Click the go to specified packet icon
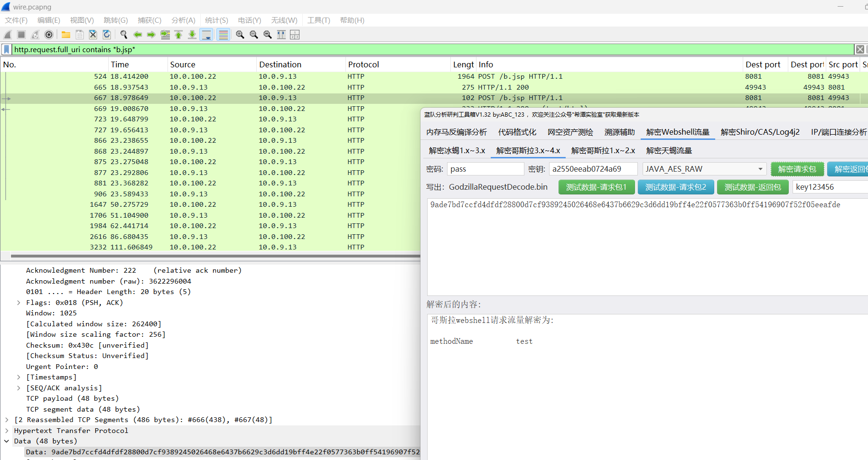This screenshot has width=868, height=460. click(165, 35)
